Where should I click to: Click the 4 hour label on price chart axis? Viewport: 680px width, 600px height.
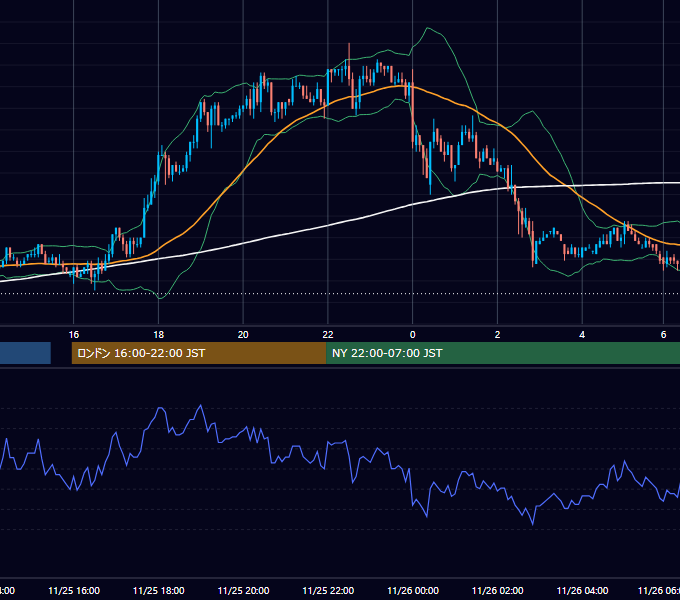tap(582, 335)
